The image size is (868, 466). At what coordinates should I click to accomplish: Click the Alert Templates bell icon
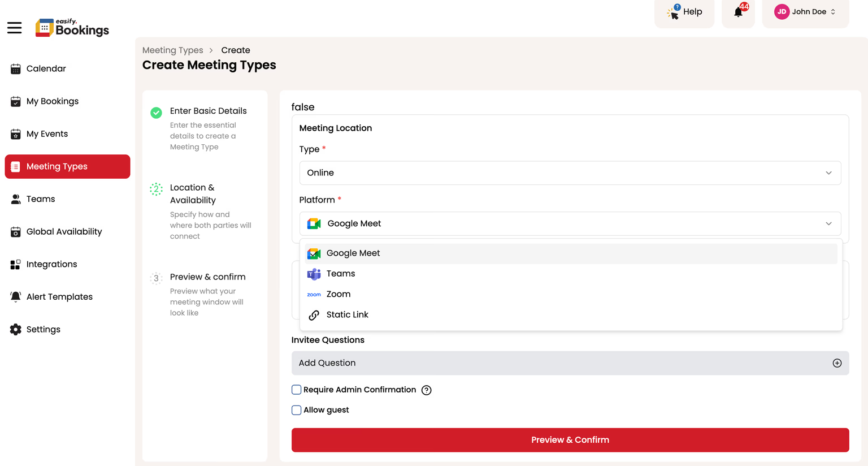click(x=16, y=297)
